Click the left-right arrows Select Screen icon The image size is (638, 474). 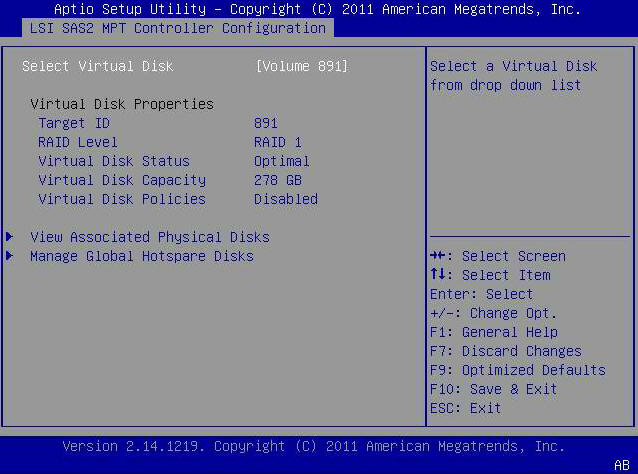tap(438, 256)
